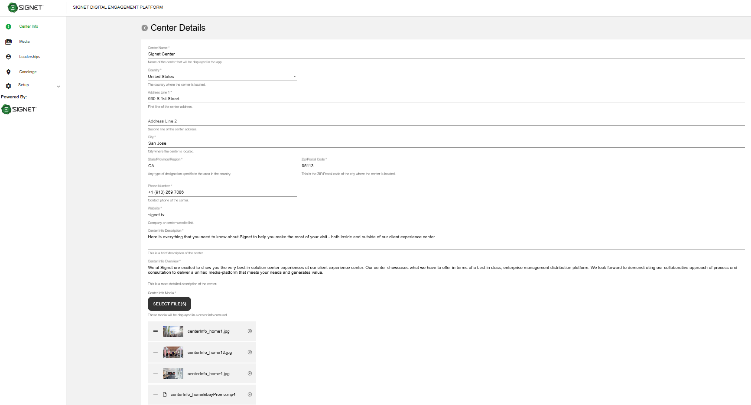Click the gear icon in sidebar
The image size is (751, 405).
coord(8,86)
